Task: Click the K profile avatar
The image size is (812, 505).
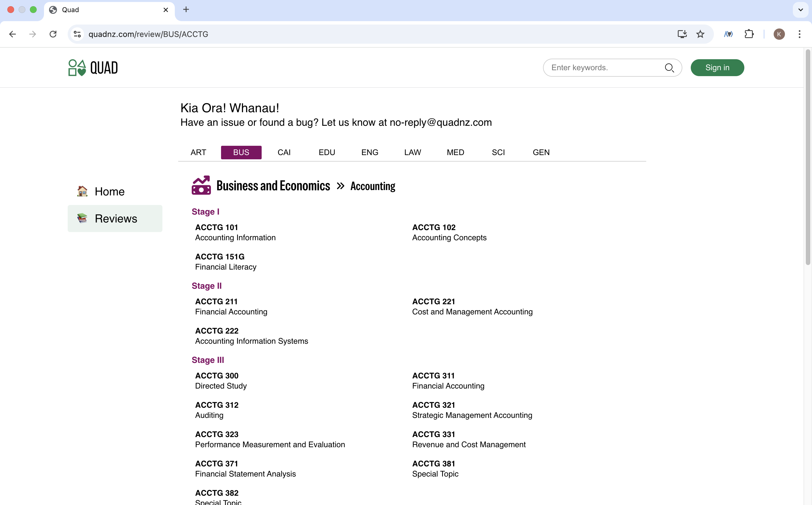Action: [x=780, y=34]
